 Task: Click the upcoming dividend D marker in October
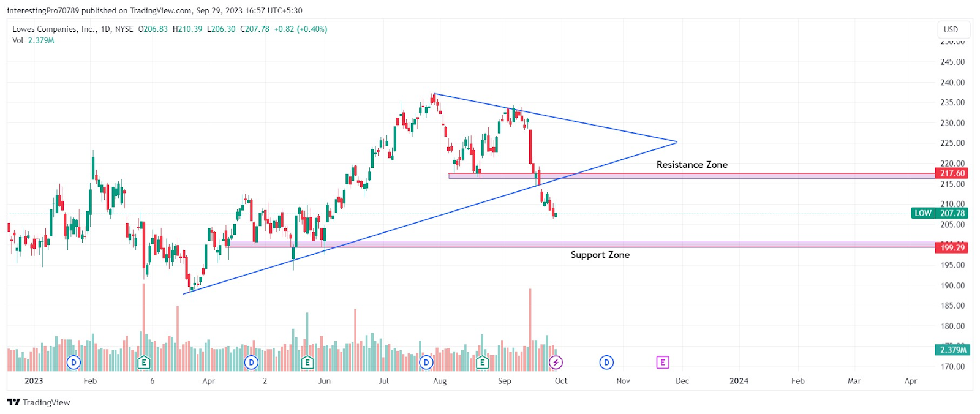coord(606,363)
